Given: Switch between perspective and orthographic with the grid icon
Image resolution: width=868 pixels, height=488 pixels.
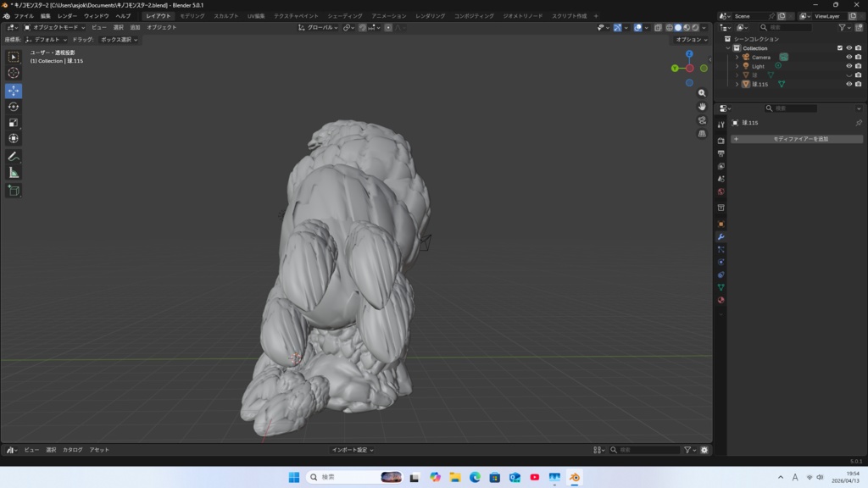Looking at the screenshot, I should (702, 134).
